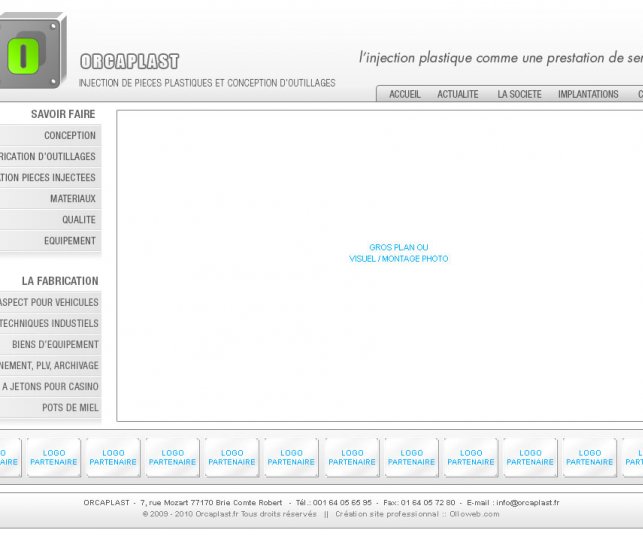This screenshot has height=536, width=643.
Task: Open LA SOCIETE menu tab
Action: (519, 94)
